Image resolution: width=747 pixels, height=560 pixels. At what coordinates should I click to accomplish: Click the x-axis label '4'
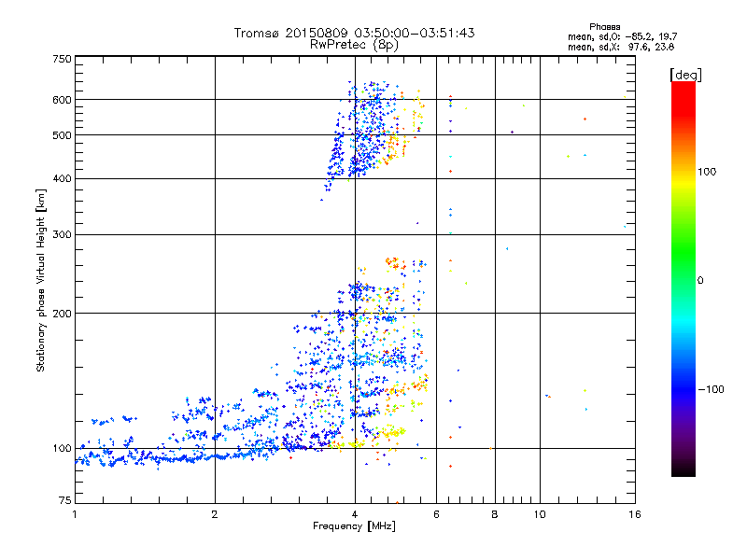tap(355, 514)
